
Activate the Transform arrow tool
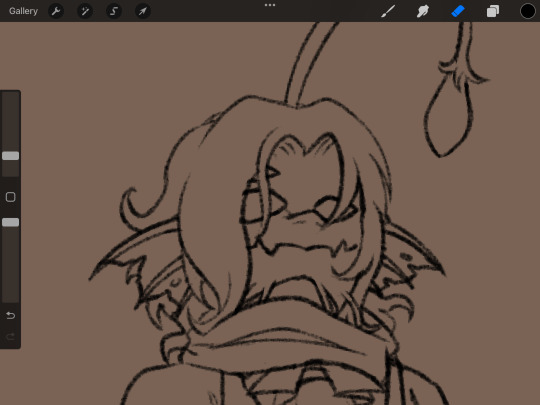point(143,11)
